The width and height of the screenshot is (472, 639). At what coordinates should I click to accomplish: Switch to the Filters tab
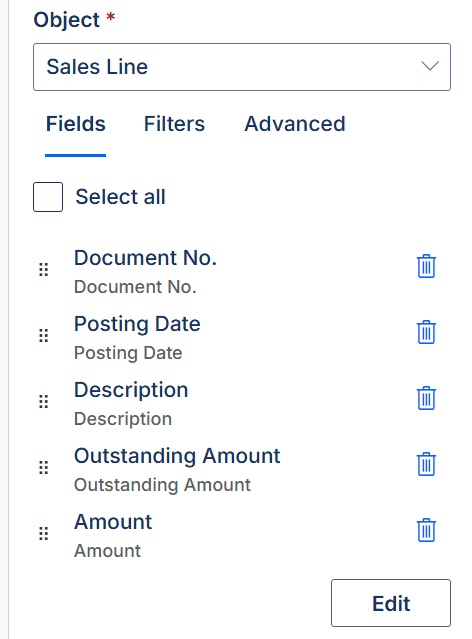174,124
